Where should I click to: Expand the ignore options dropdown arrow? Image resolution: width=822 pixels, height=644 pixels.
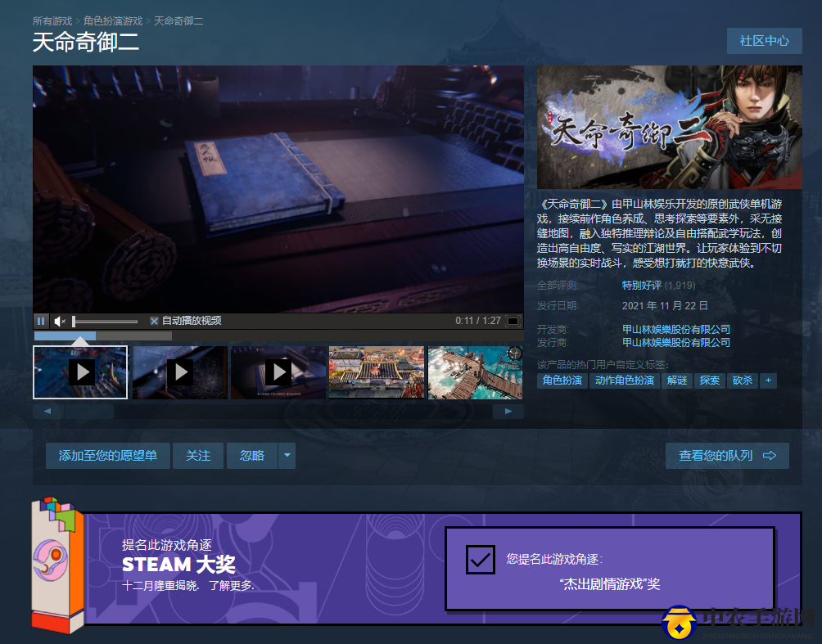pyautogui.click(x=287, y=456)
